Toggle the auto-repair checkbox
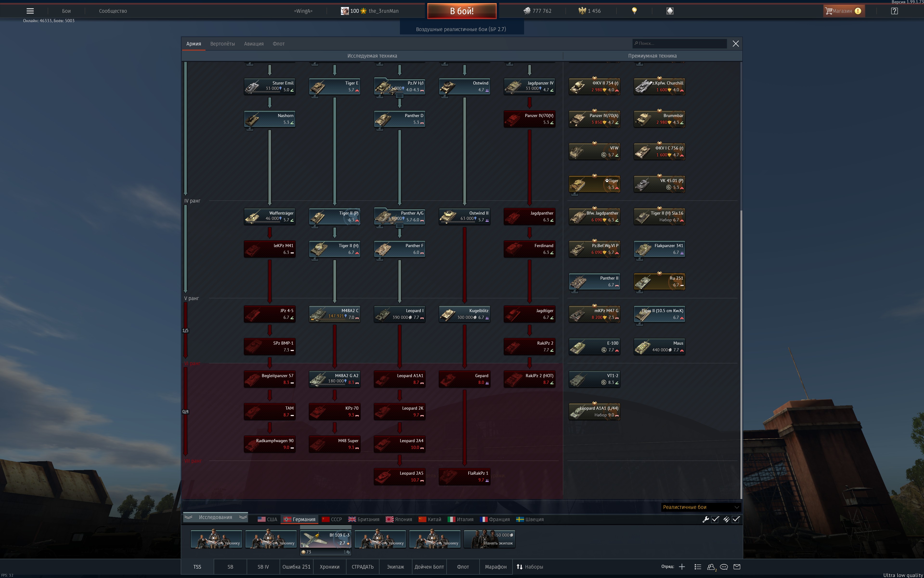 click(x=715, y=519)
